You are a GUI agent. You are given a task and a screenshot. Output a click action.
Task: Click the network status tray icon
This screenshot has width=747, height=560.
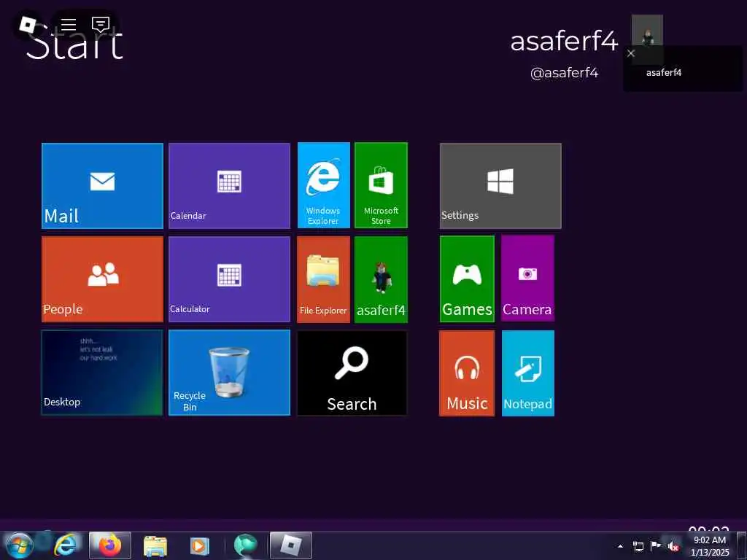638,546
